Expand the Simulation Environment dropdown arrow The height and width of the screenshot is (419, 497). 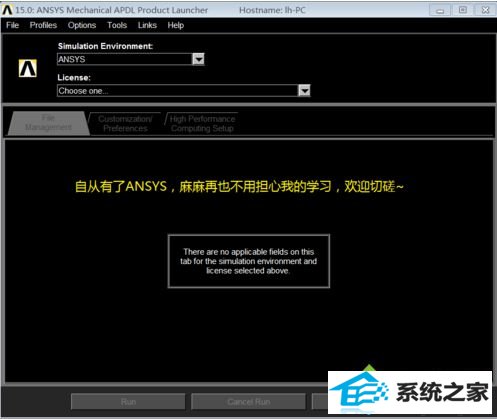[x=199, y=59]
